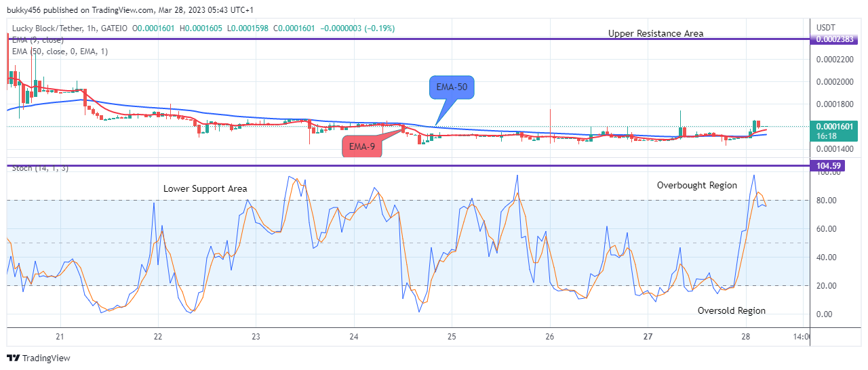Click the countdown timer 16:18
Viewport: 868px width, 370px height.
[827, 136]
